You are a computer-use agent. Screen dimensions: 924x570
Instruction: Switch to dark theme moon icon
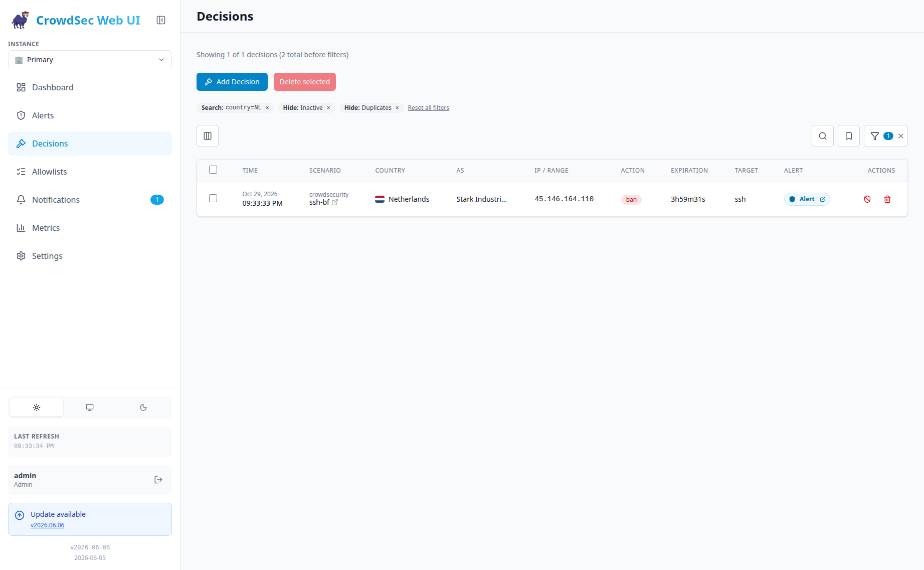[x=143, y=407]
